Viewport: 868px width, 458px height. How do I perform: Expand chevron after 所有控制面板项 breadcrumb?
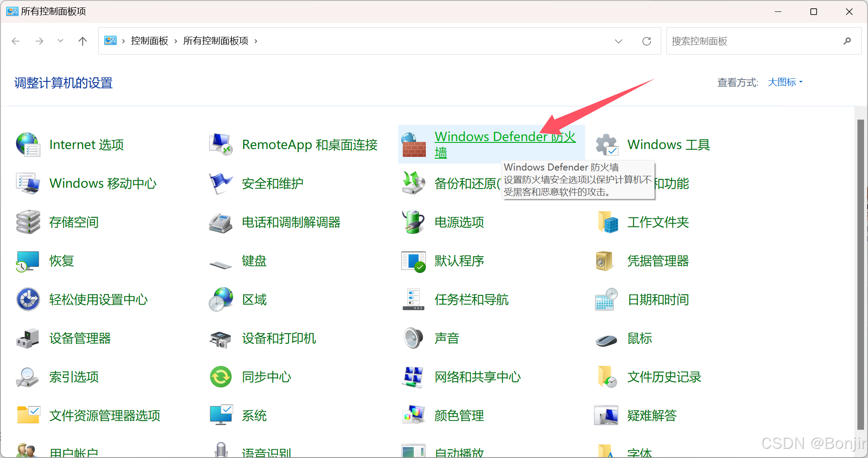256,41
